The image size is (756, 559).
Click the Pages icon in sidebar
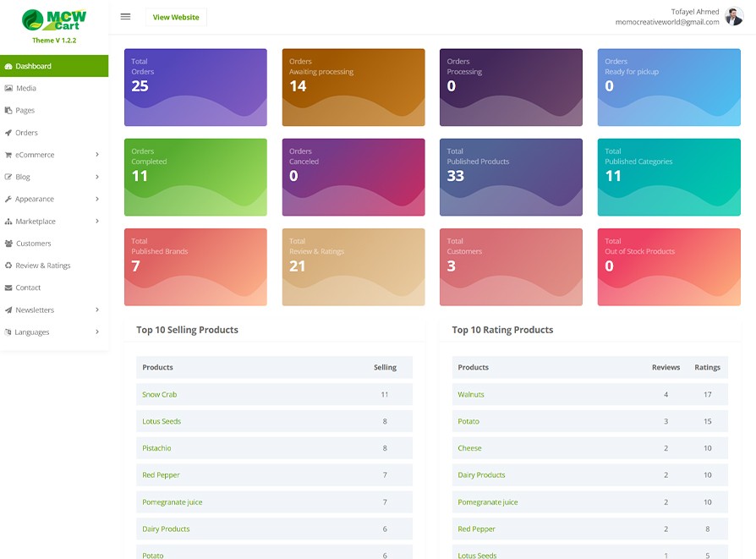[x=8, y=111]
